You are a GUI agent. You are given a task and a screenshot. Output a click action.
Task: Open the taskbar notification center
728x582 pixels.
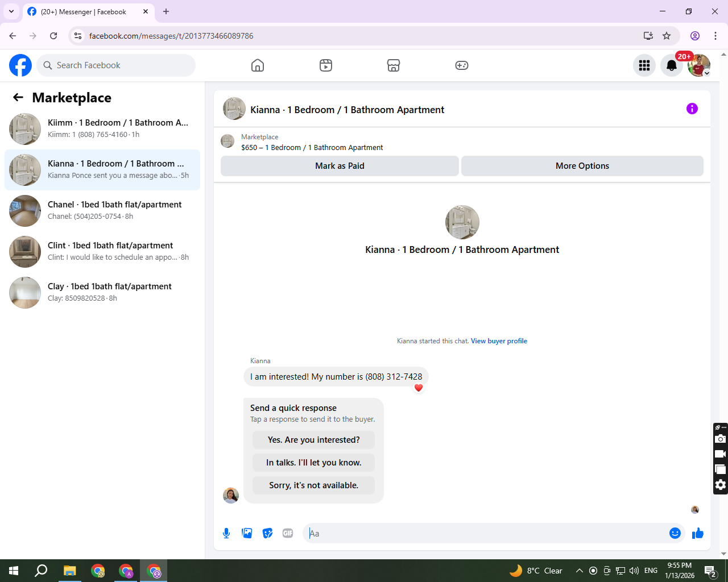(710, 571)
